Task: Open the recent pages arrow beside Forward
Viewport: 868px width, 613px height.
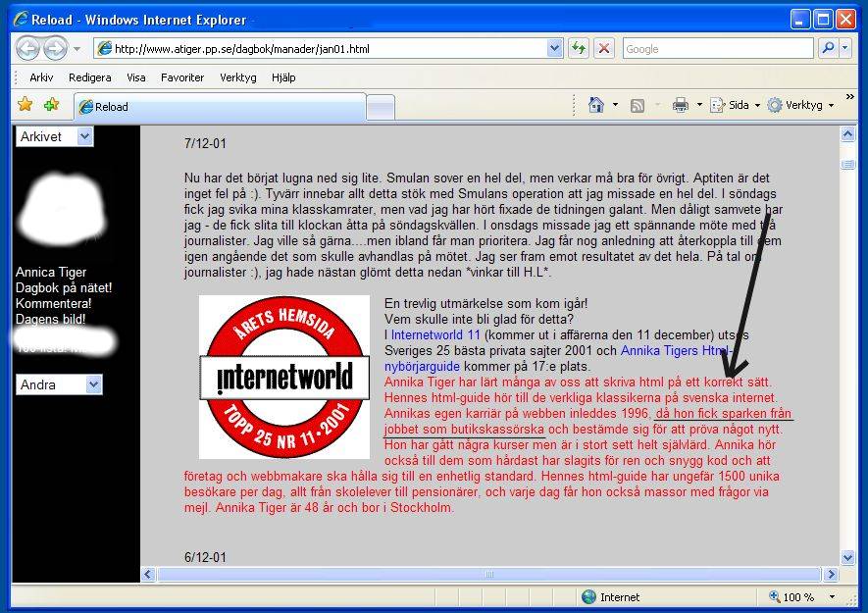Action: coord(77,49)
